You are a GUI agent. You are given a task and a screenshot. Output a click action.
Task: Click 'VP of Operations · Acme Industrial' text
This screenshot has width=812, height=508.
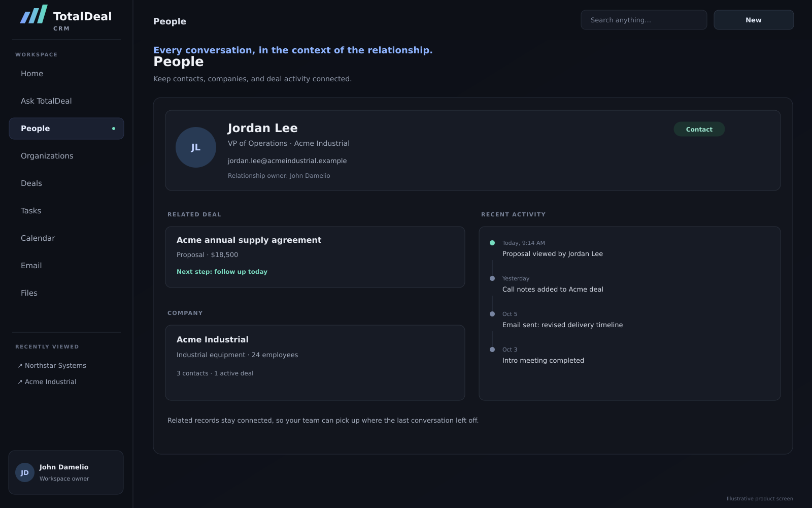289,143
